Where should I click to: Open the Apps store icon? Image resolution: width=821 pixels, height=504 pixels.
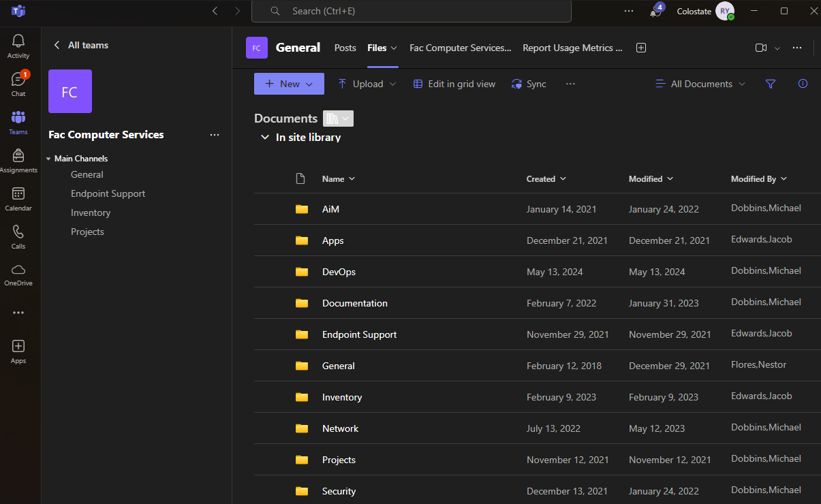point(18,351)
